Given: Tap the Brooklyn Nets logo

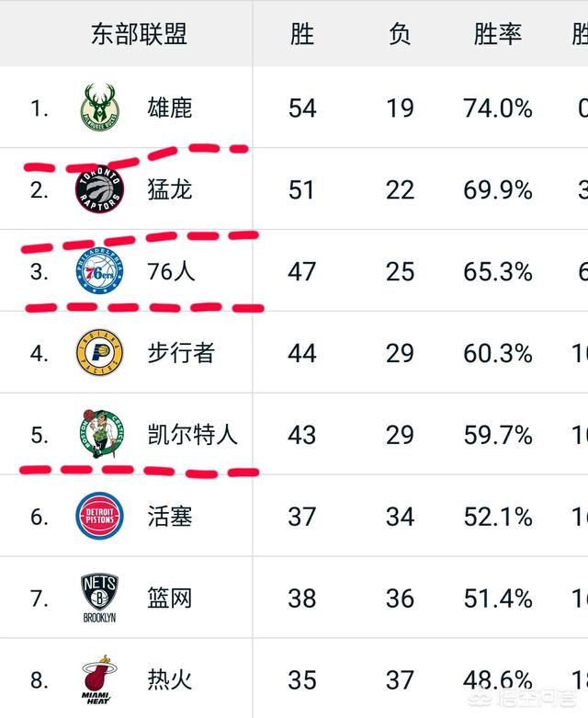Looking at the screenshot, I should pos(100,598).
